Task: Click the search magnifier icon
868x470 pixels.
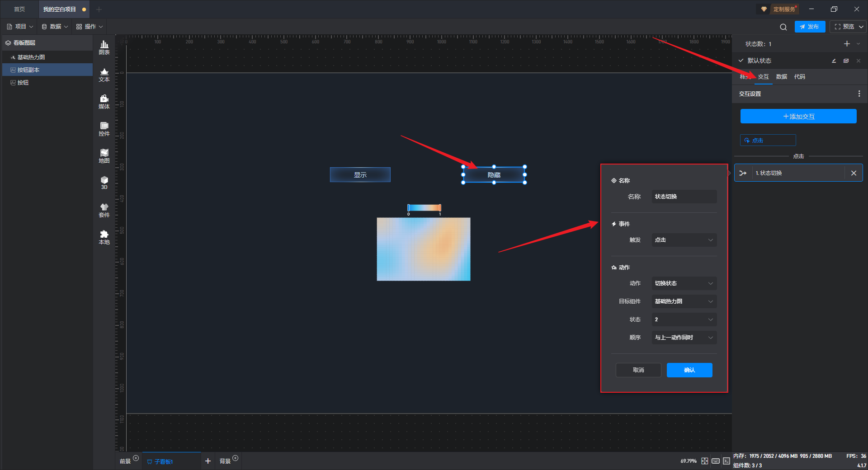Action: [x=783, y=27]
